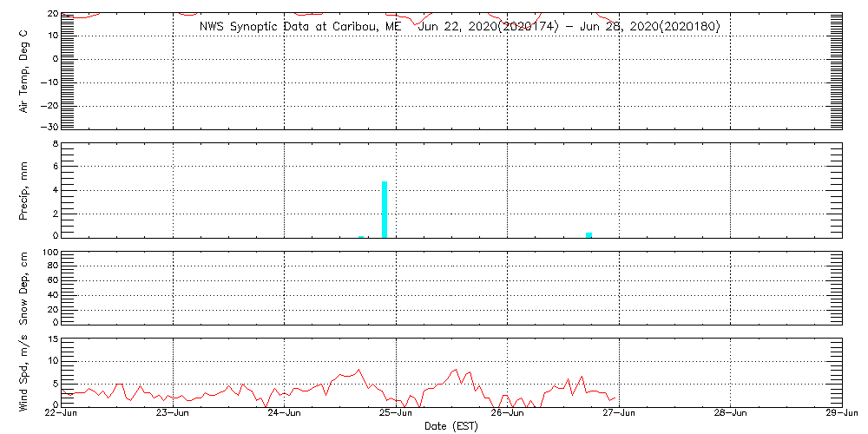Click the 'Snow Dep, cm' axis label
This screenshot has width=868, height=434.
pos(24,288)
